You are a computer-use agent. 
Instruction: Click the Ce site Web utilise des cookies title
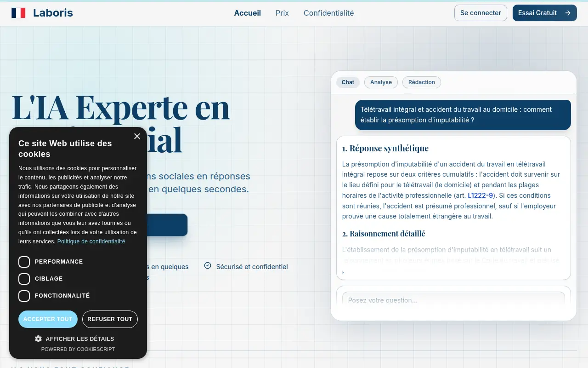click(x=65, y=149)
